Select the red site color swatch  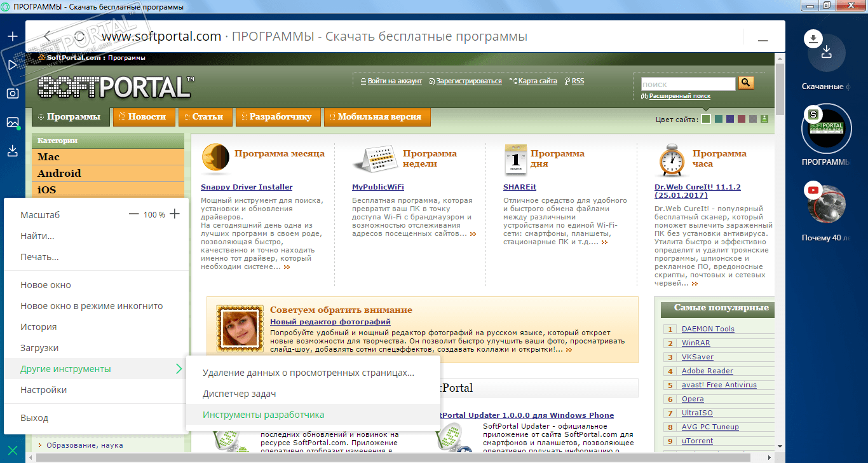742,119
